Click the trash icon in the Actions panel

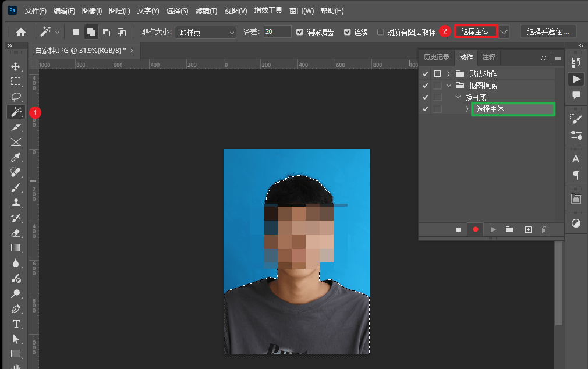pos(545,229)
